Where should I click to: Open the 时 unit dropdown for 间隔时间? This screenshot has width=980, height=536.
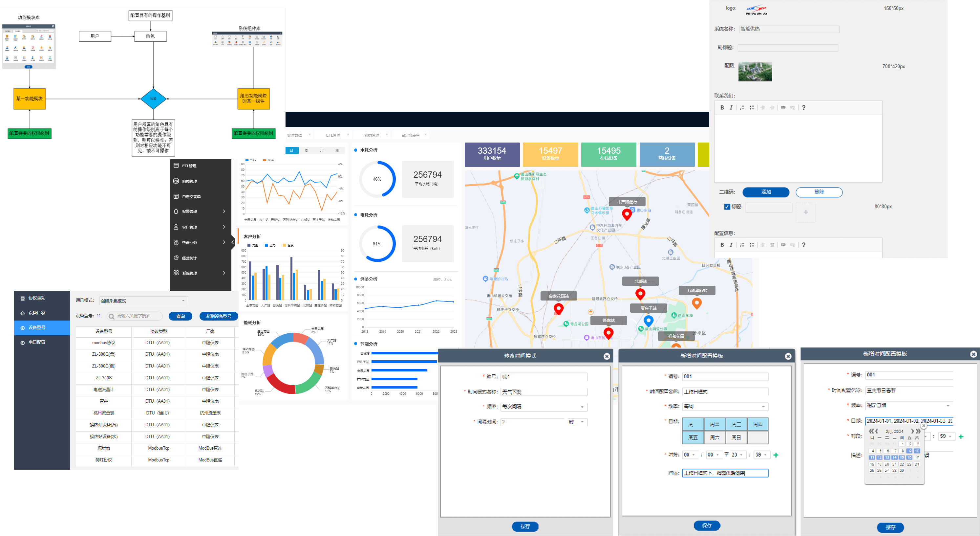[x=577, y=422]
